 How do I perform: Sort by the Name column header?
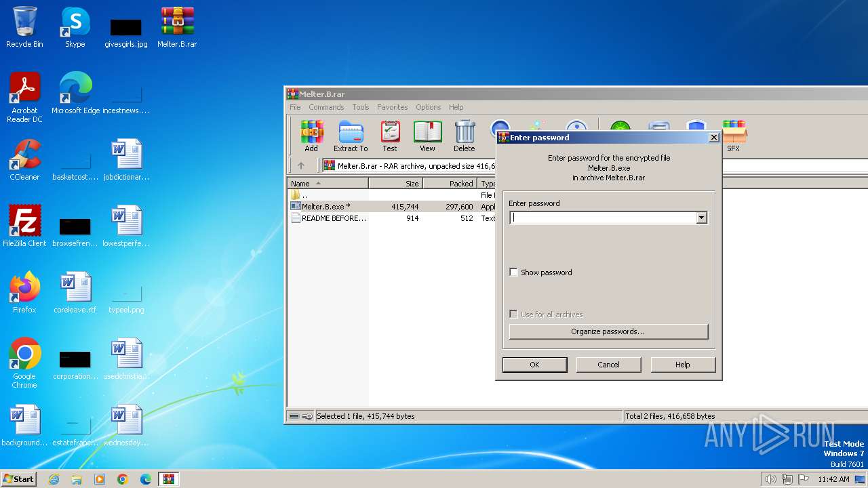pyautogui.click(x=328, y=184)
